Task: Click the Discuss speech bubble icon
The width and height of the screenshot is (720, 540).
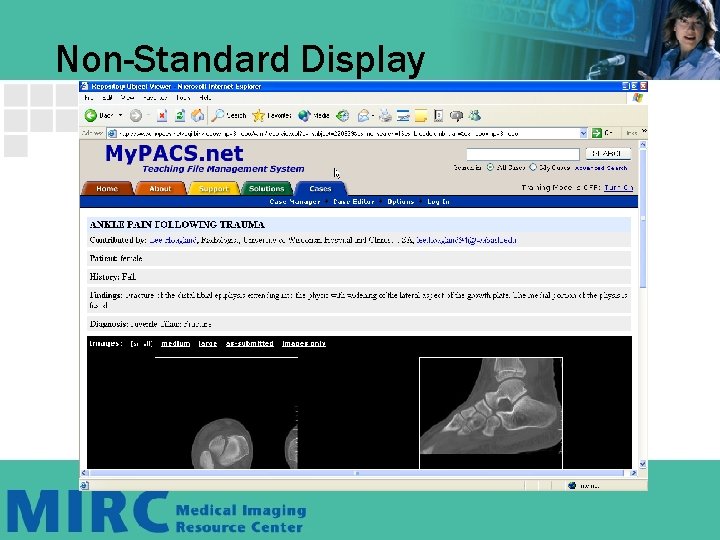Action: (x=456, y=116)
